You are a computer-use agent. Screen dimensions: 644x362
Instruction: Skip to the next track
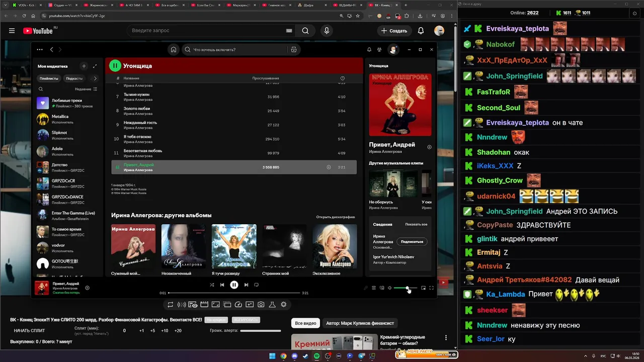coord(246,285)
